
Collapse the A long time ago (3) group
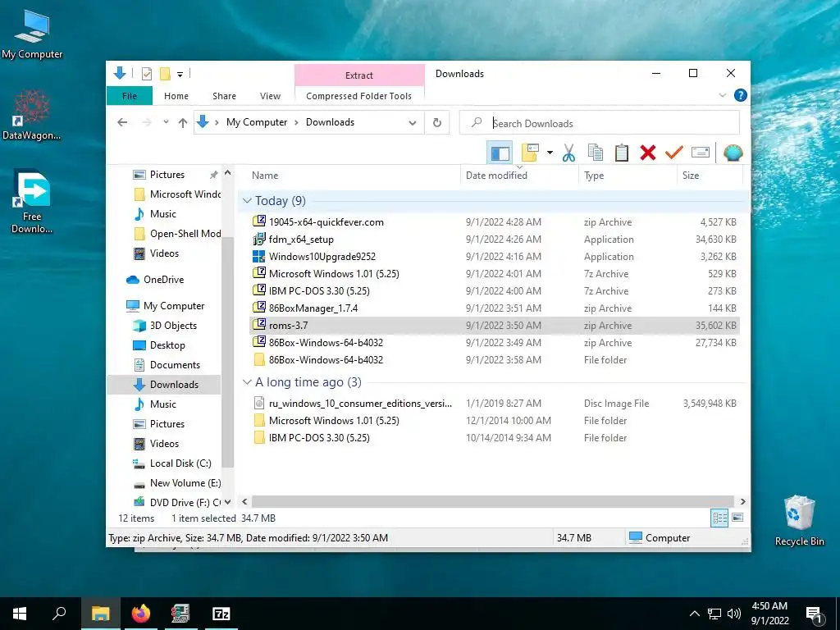(247, 382)
